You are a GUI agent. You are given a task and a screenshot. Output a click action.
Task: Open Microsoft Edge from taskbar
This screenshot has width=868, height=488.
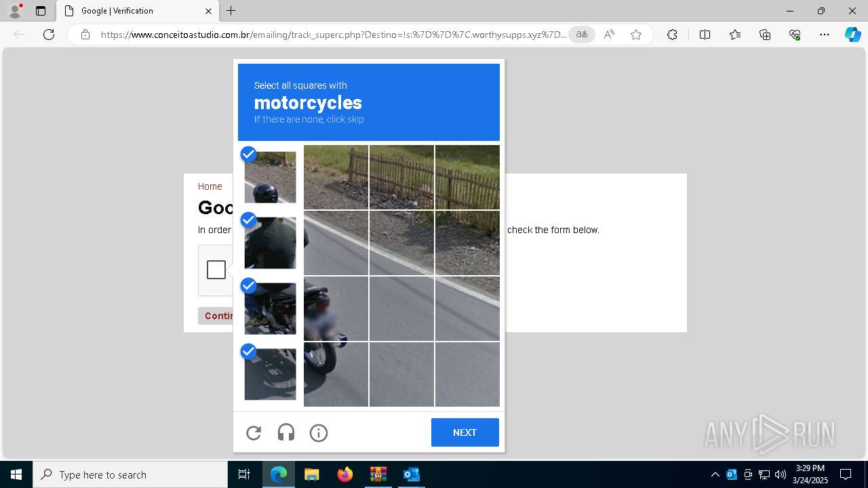(x=279, y=474)
